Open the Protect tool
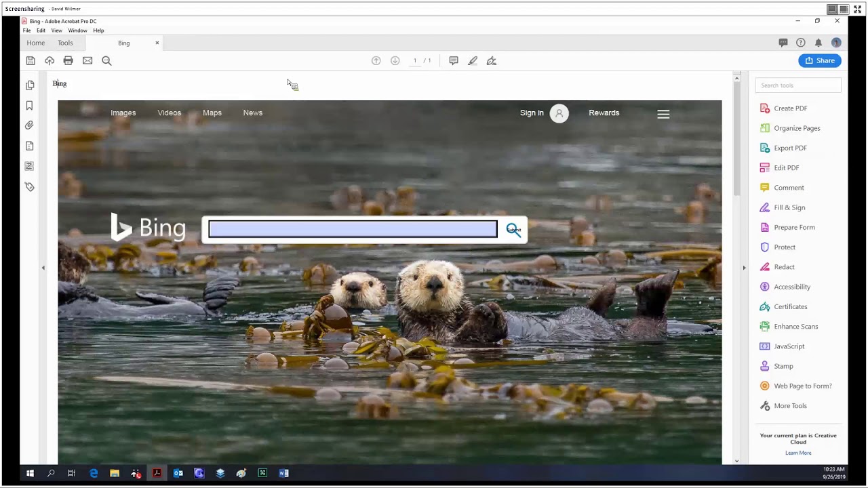The height and width of the screenshot is (488, 868). point(778,247)
